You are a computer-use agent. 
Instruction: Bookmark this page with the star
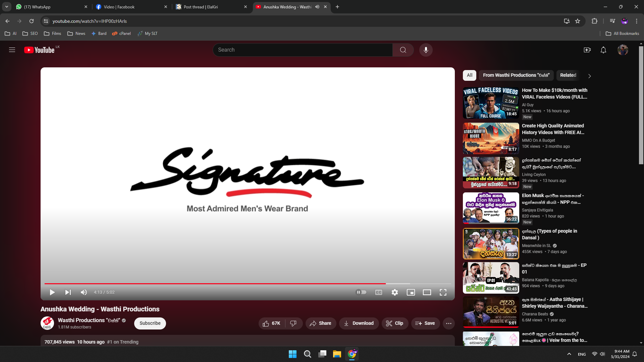click(x=578, y=21)
